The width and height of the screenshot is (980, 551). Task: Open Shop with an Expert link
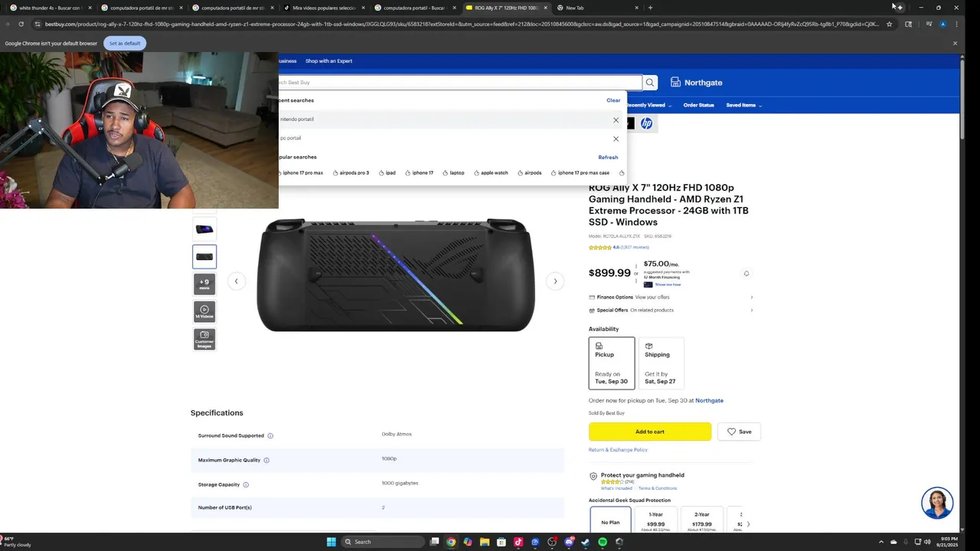point(328,60)
